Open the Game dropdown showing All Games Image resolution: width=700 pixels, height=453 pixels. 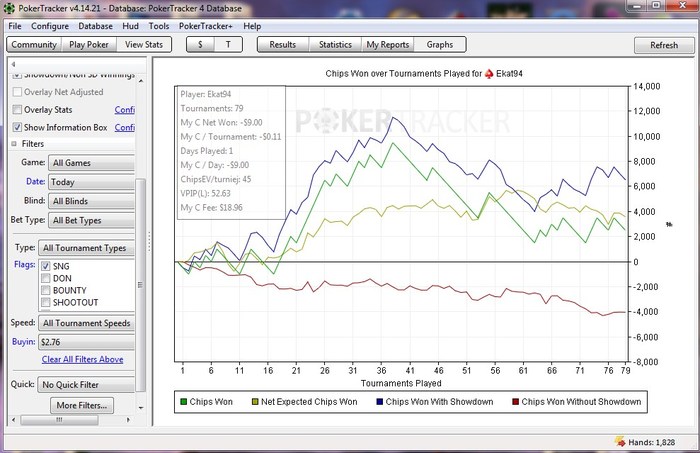pos(92,163)
